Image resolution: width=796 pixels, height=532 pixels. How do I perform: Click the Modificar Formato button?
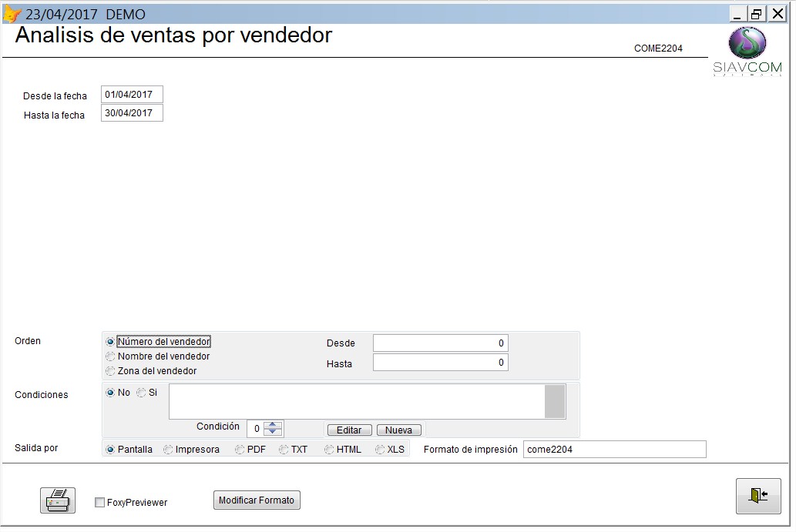click(x=257, y=500)
